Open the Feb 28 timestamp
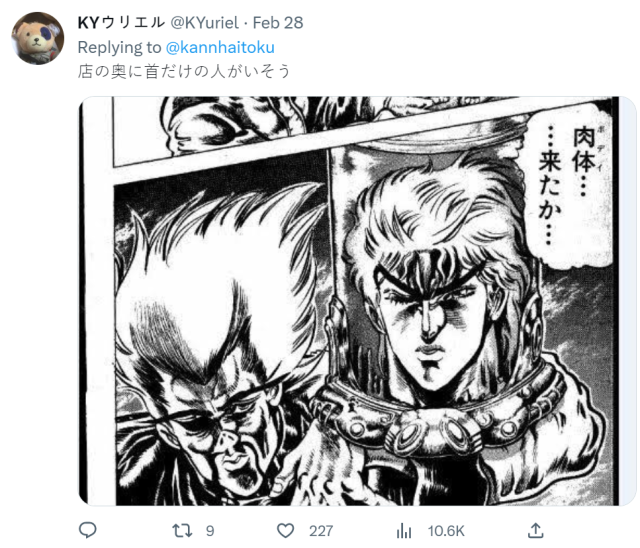The image size is (640, 548). tap(278, 22)
